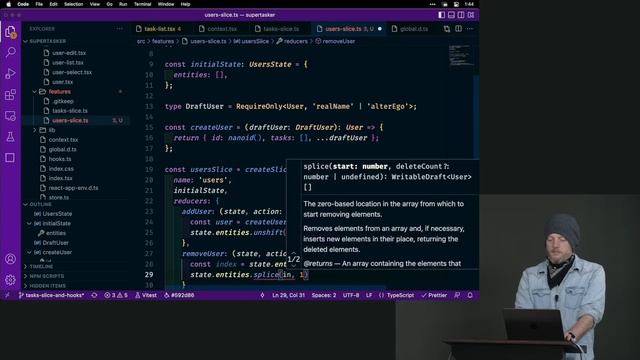The height and width of the screenshot is (360, 640).
Task: Switch to the task-list.tsx tab
Action: tap(160, 29)
